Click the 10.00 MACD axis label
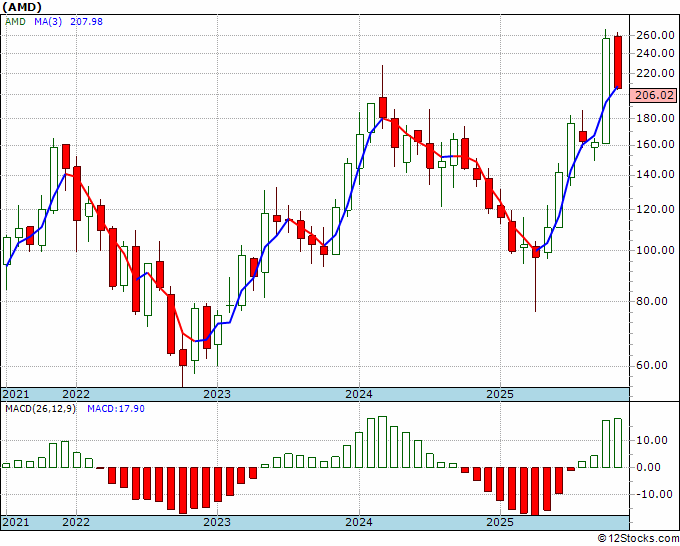 pos(649,440)
